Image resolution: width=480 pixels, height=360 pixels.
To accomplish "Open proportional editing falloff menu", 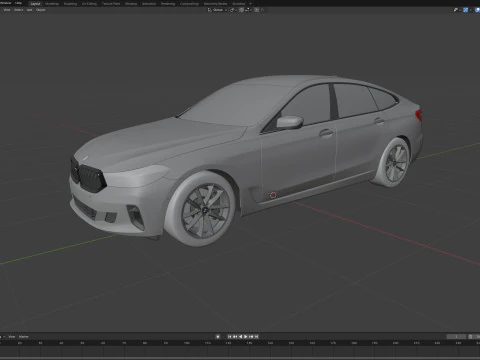I will pos(262,10).
